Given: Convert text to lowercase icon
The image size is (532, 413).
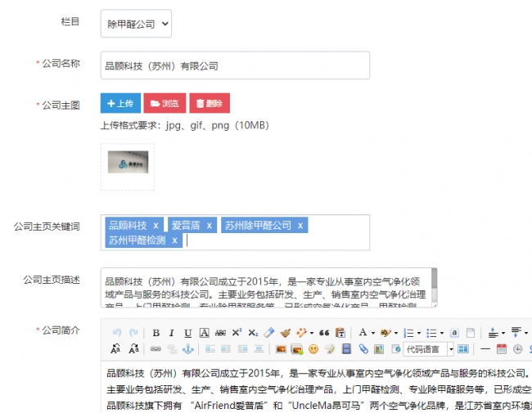Looking at the screenshot, I should 133,348.
